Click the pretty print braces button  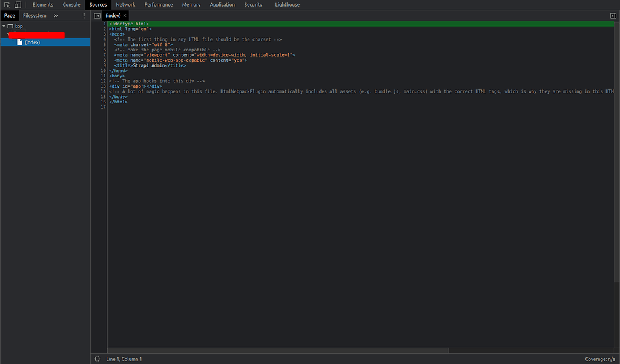pos(97,359)
